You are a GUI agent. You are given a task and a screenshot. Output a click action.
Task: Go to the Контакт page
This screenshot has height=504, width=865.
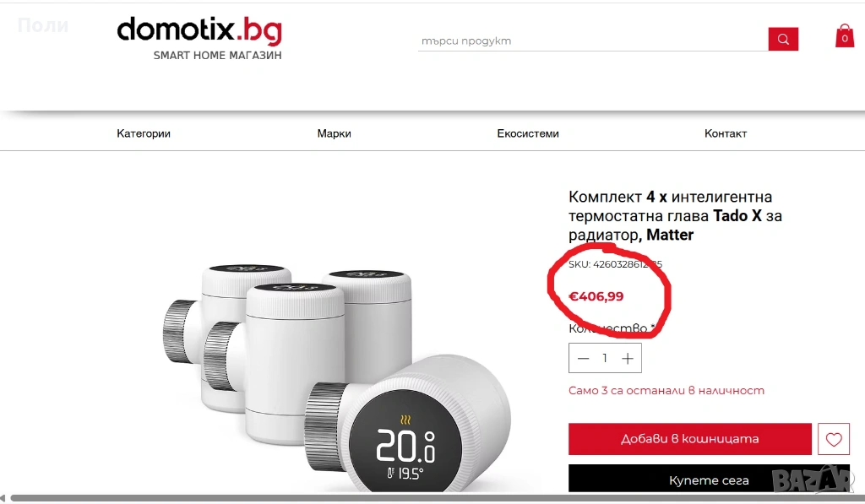click(x=726, y=133)
